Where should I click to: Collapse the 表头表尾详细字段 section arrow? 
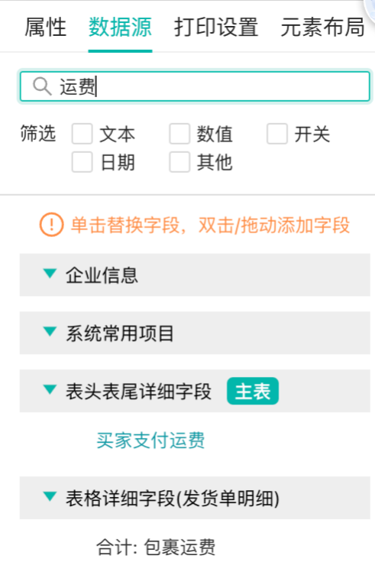pyautogui.click(x=50, y=390)
